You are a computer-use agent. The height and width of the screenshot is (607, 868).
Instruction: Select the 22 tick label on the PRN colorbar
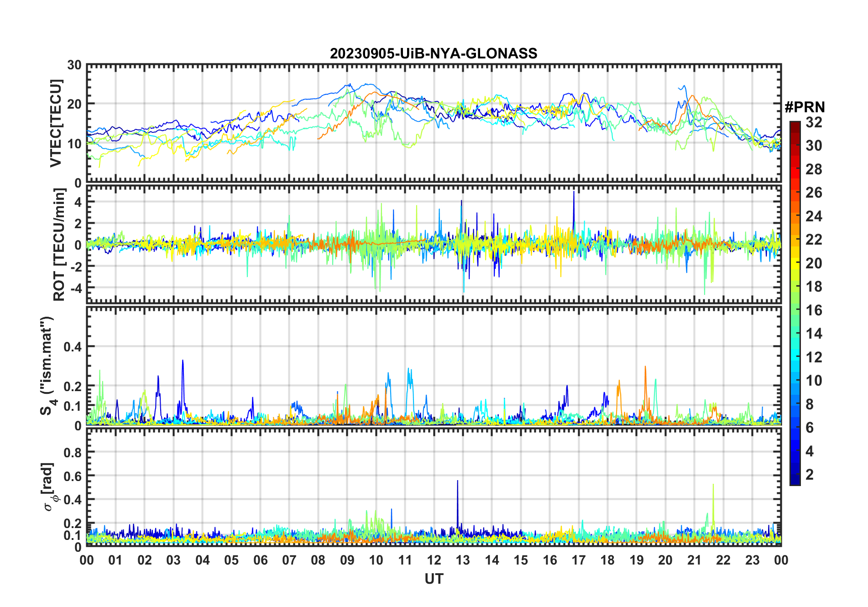pos(814,240)
